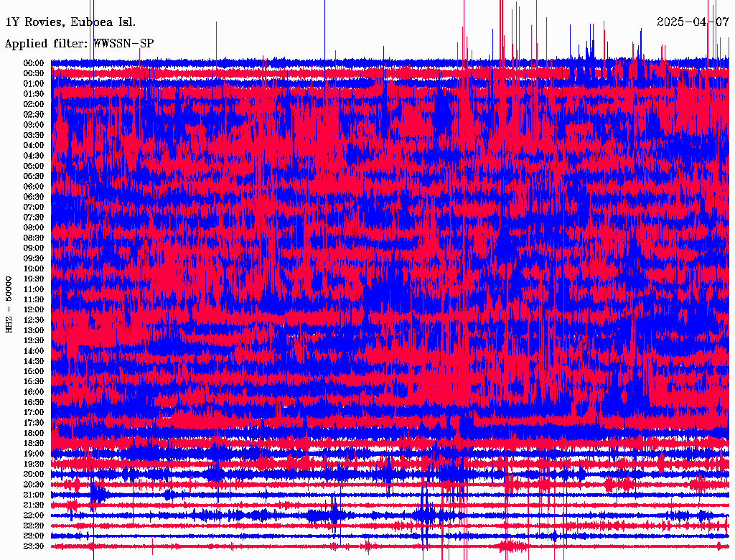Click the "Applied filter: WWSSN-SP" text
735x560 pixels.
(79, 44)
